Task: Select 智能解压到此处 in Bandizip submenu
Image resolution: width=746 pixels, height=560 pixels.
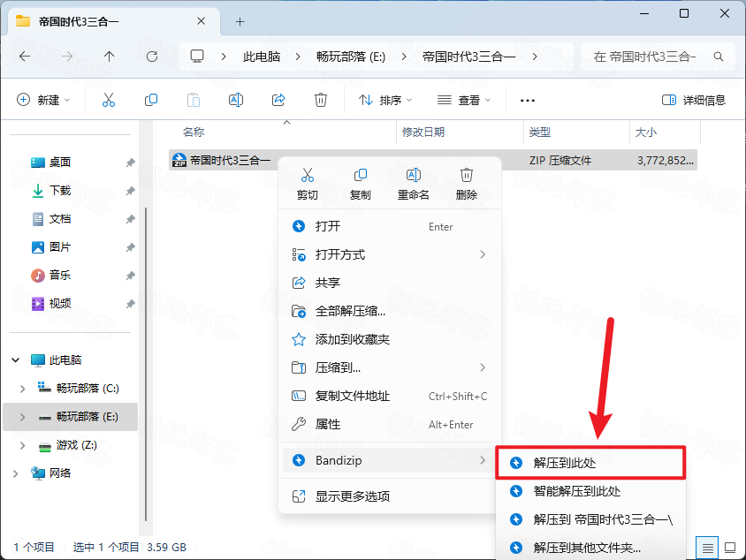Action: (x=590, y=491)
